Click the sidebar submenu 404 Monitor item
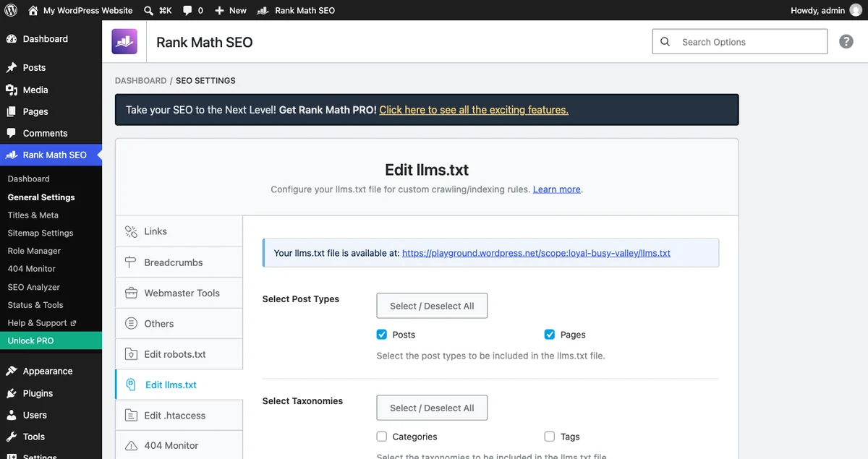 (x=32, y=268)
